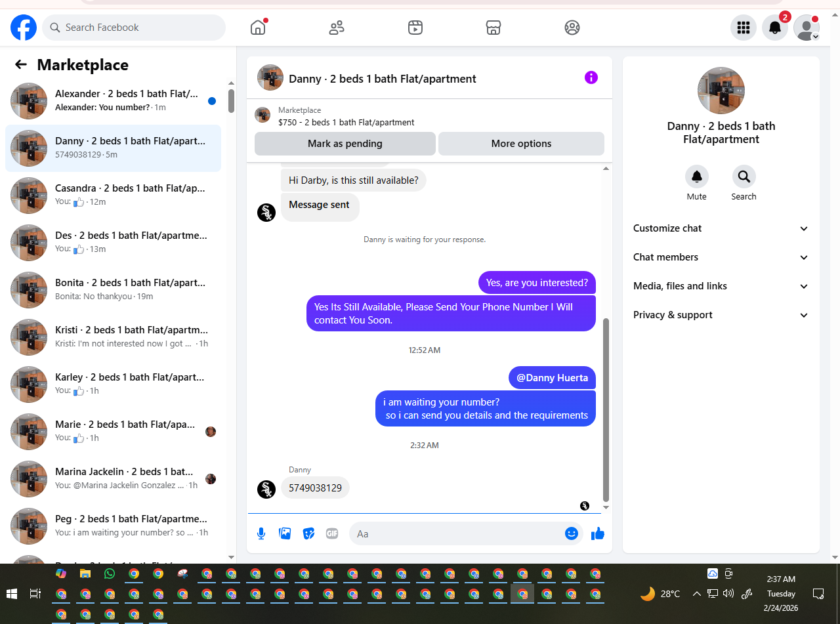Open WhatsApp in the taskbar
The image size is (840, 624).
109,573
